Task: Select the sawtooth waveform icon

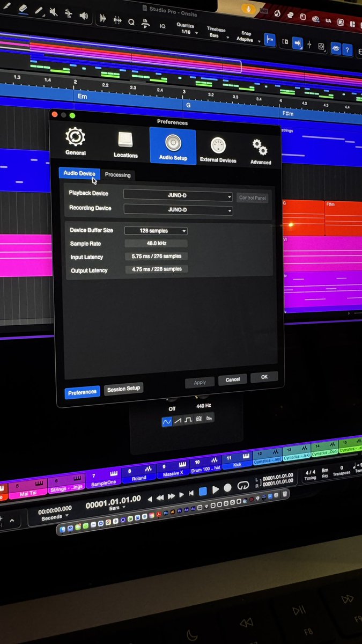Action: [x=178, y=421]
